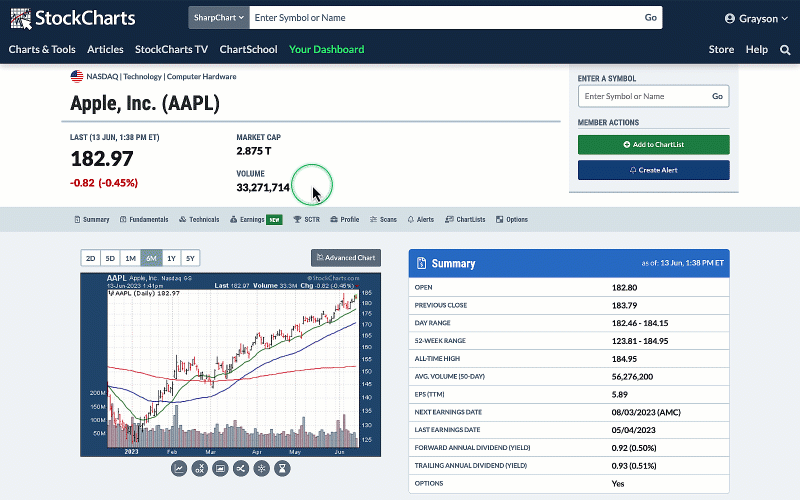Open the Grayson account dropdown
Screen dimensions: 800x500
756,19
